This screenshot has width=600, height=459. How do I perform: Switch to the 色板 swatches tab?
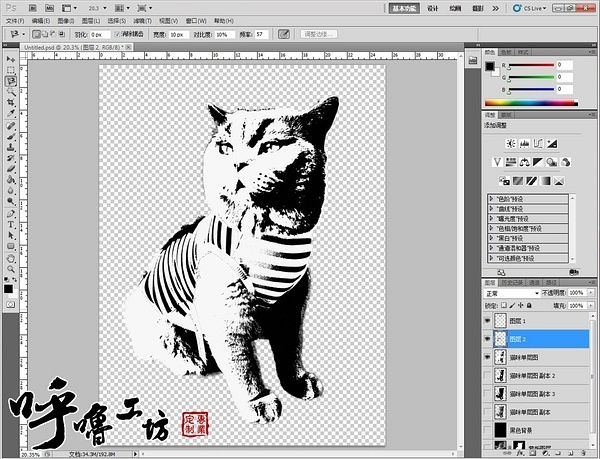pyautogui.click(x=506, y=52)
